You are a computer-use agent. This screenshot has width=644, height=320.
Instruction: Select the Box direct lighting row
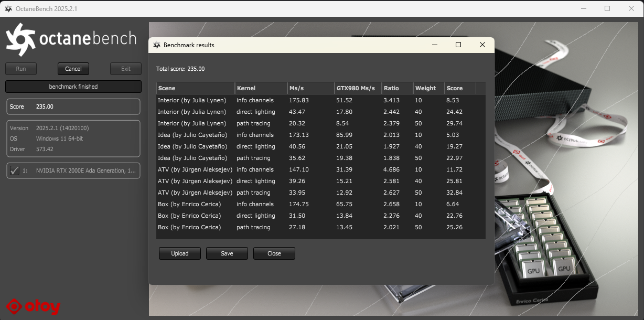[x=321, y=216]
